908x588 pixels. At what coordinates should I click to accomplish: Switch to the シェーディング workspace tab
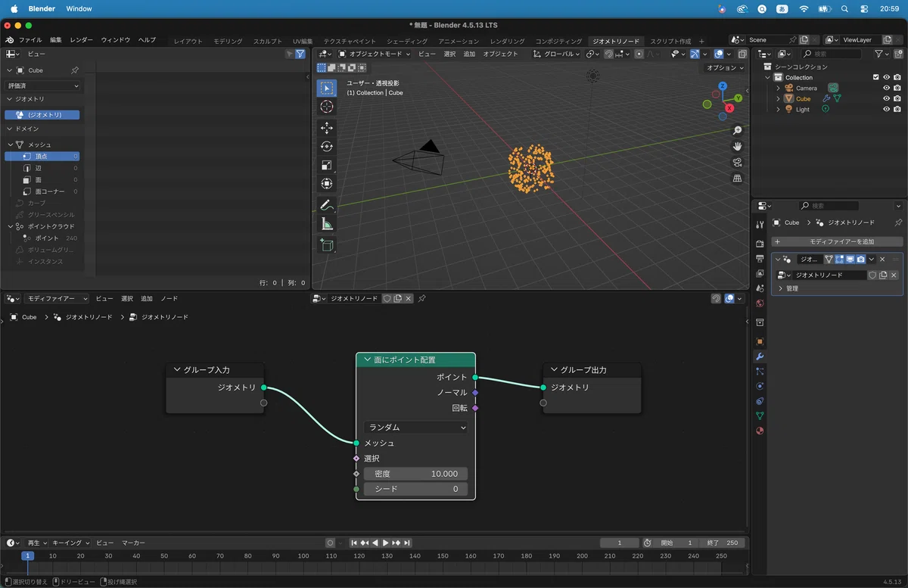coord(407,41)
